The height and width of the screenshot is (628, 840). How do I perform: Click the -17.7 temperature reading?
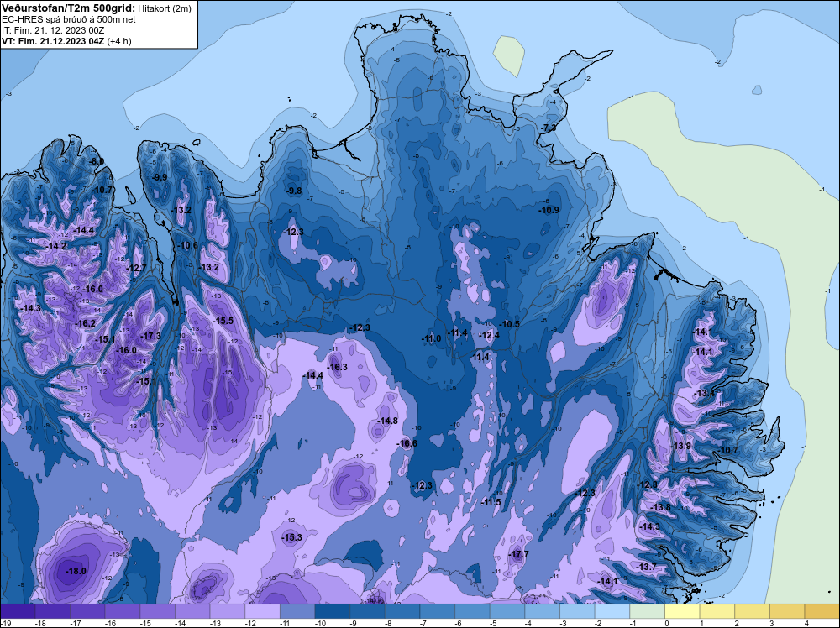coord(518,555)
